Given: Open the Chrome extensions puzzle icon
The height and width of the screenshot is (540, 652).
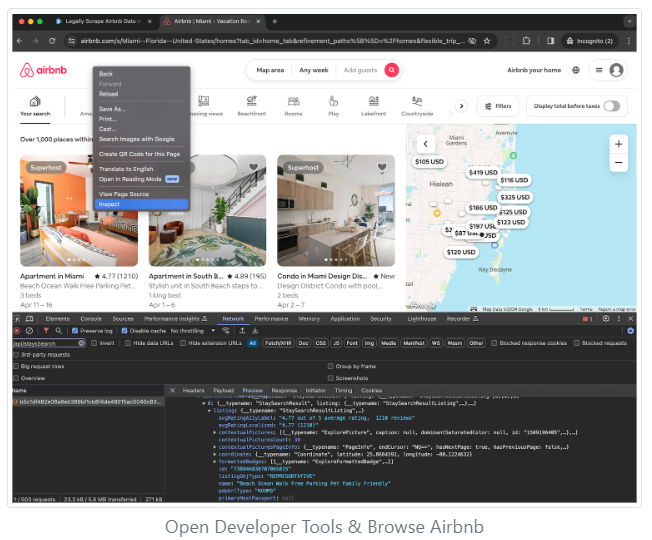Looking at the screenshot, I should (526, 41).
